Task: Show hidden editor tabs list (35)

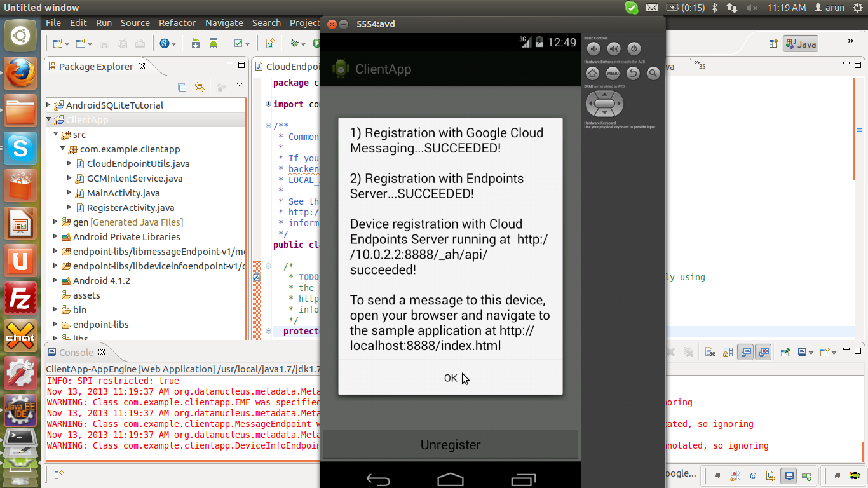Action: [x=700, y=65]
